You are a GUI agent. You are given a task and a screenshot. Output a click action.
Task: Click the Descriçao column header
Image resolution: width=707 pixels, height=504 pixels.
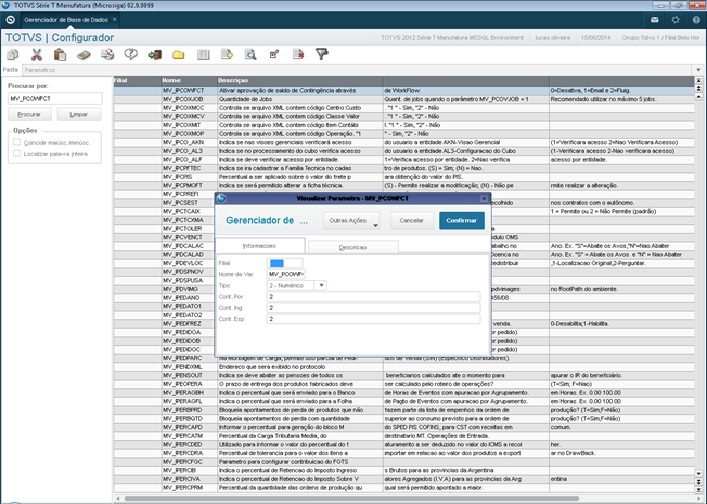coord(300,80)
